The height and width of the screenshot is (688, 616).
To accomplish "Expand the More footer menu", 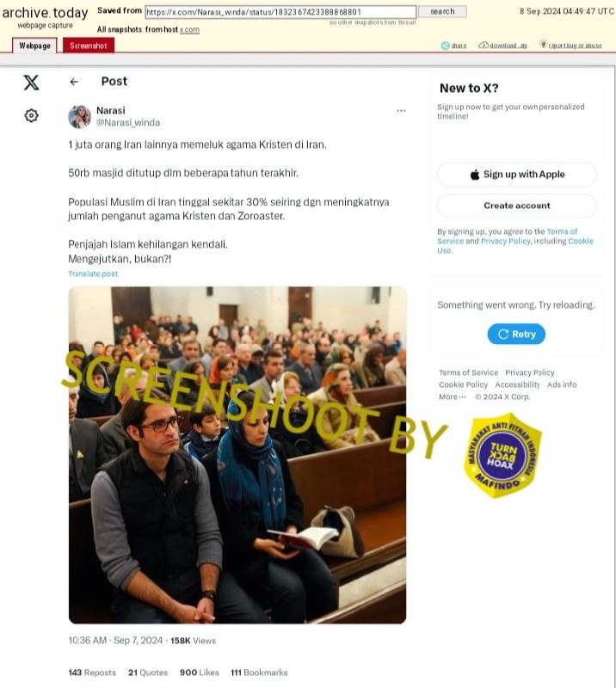I will (452, 396).
